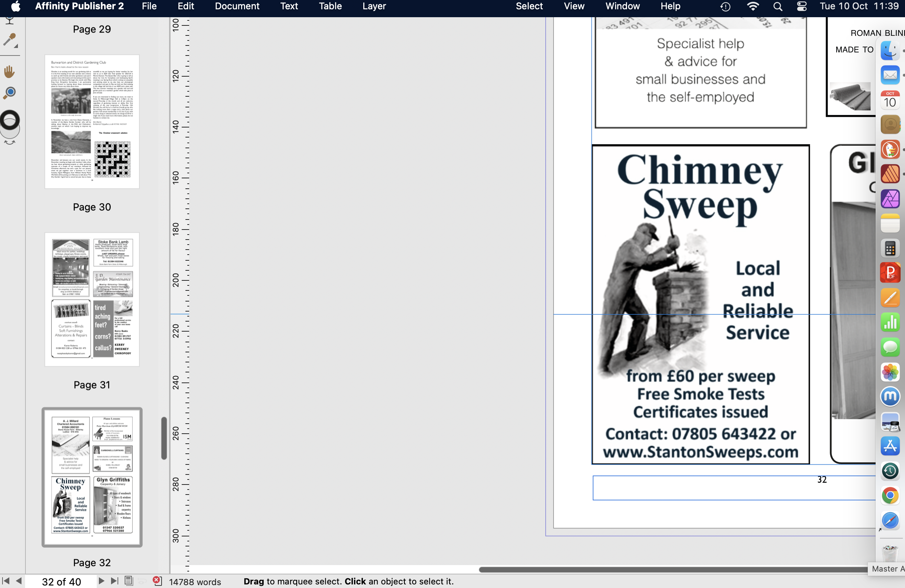Go to the next page arrow

[x=101, y=581]
